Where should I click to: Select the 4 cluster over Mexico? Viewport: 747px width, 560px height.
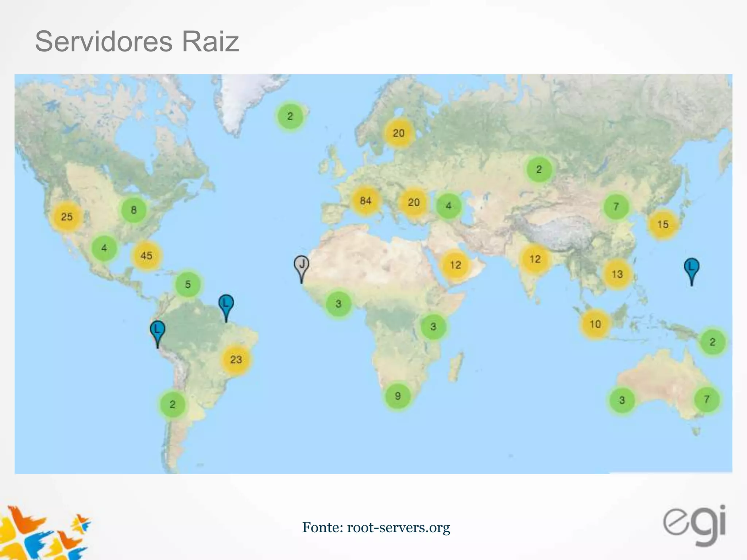pyautogui.click(x=104, y=248)
